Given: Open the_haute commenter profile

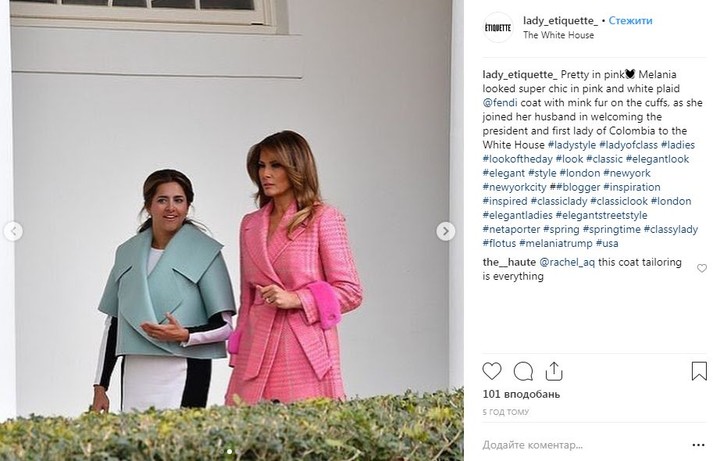Looking at the screenshot, I should pyautogui.click(x=509, y=262).
